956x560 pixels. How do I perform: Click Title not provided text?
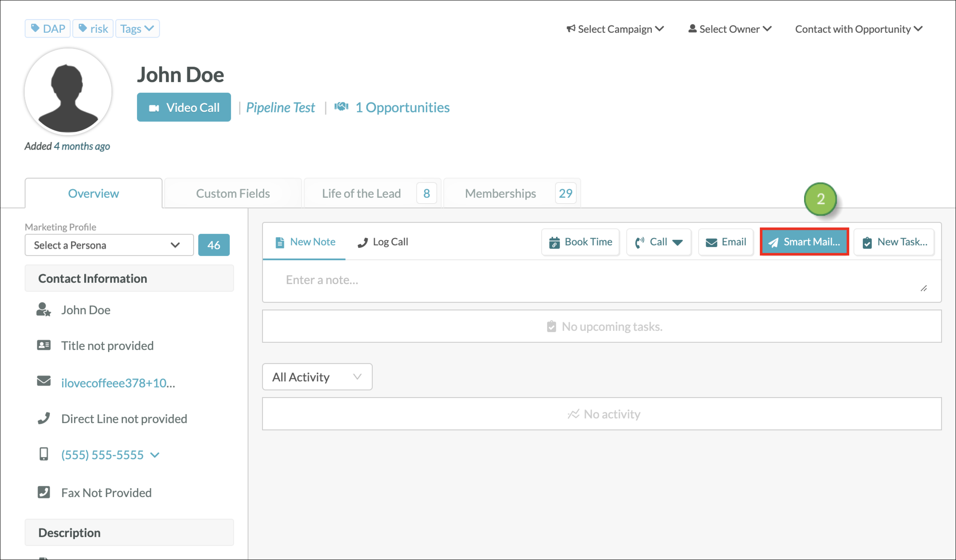click(x=107, y=346)
